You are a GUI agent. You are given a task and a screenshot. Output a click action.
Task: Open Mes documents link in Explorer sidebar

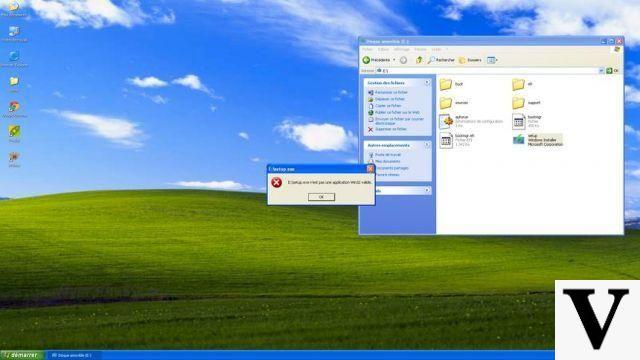(384, 162)
